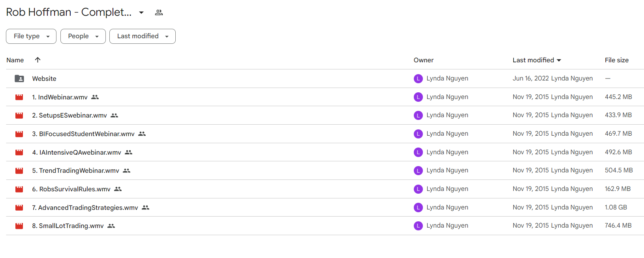Select 7. AdvancedTradingStrategies.wmv file name
This screenshot has width=644, height=258.
(85, 208)
